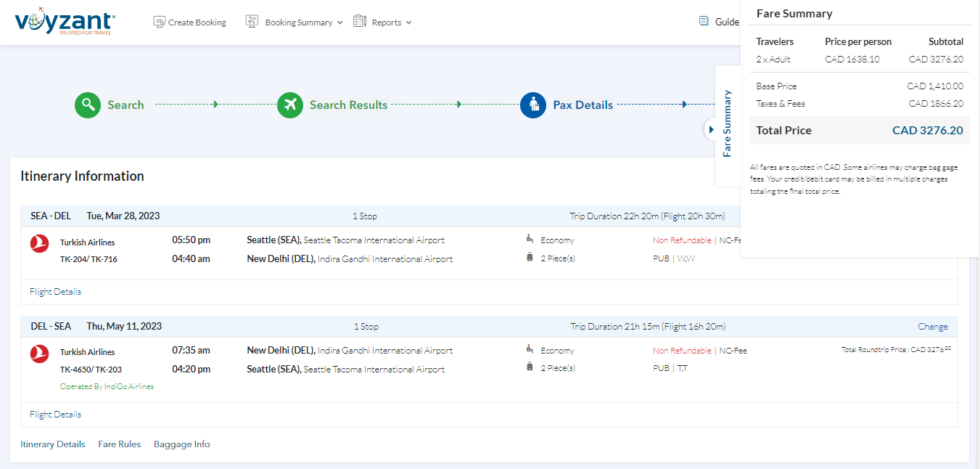Click the Voyzant logo
The height and width of the screenshot is (469, 980).
point(64,21)
